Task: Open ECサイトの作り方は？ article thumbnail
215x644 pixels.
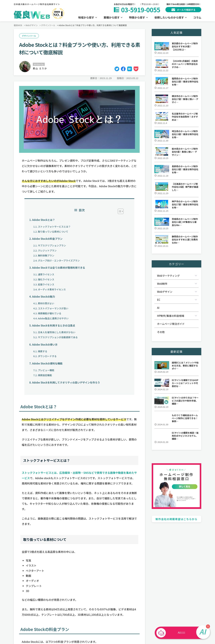Action: [x=161, y=400]
